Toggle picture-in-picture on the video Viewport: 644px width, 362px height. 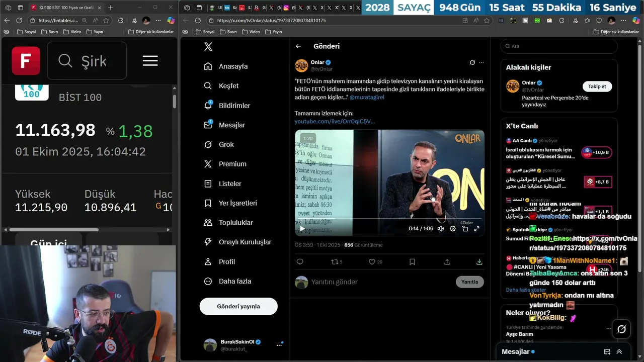[465, 229]
